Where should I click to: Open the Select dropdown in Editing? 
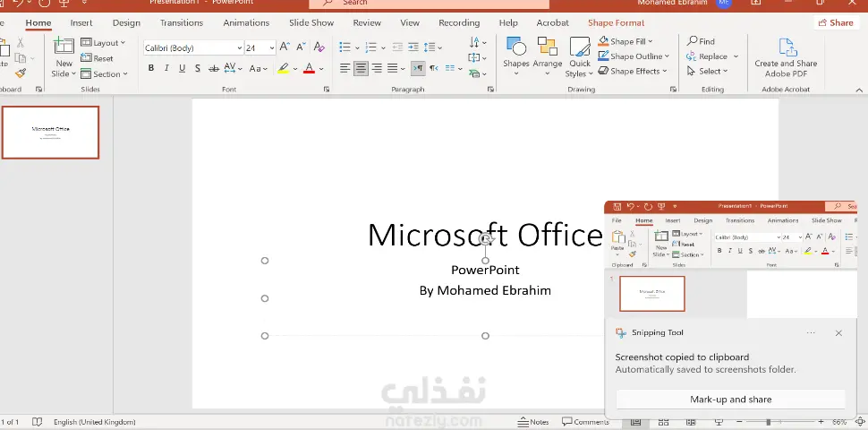pos(708,72)
